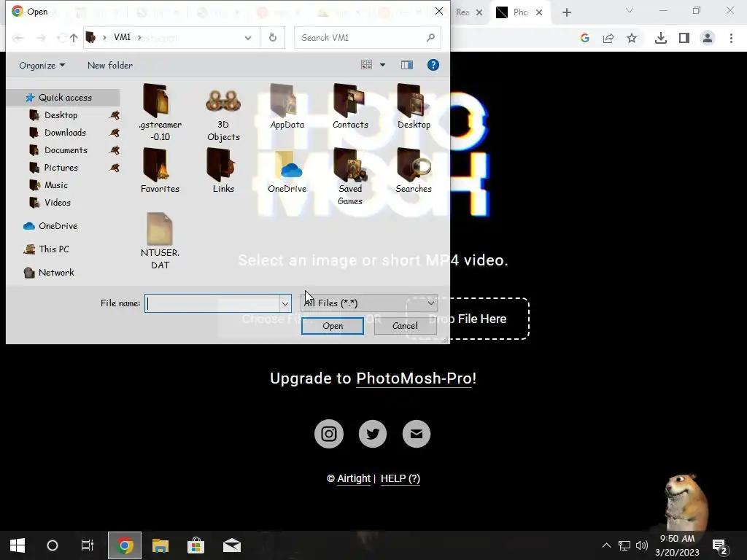Click the Open button

click(x=333, y=326)
